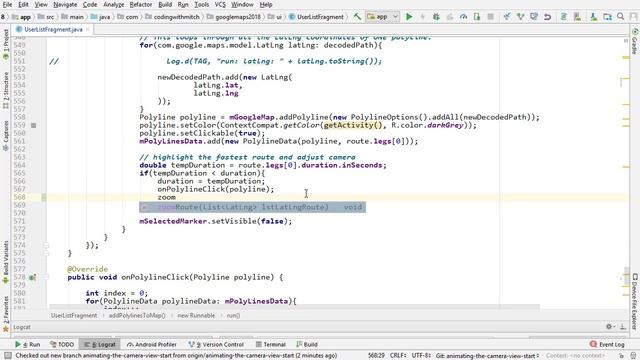Toggle the Device File Explorer window
The height and width of the screenshot is (360, 640).
(635, 301)
